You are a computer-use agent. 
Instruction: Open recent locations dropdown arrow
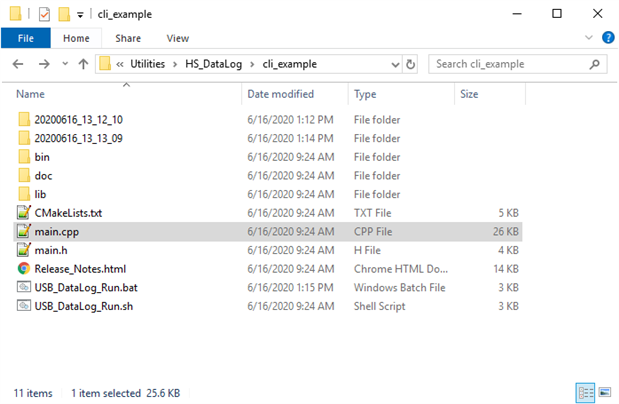[65, 64]
